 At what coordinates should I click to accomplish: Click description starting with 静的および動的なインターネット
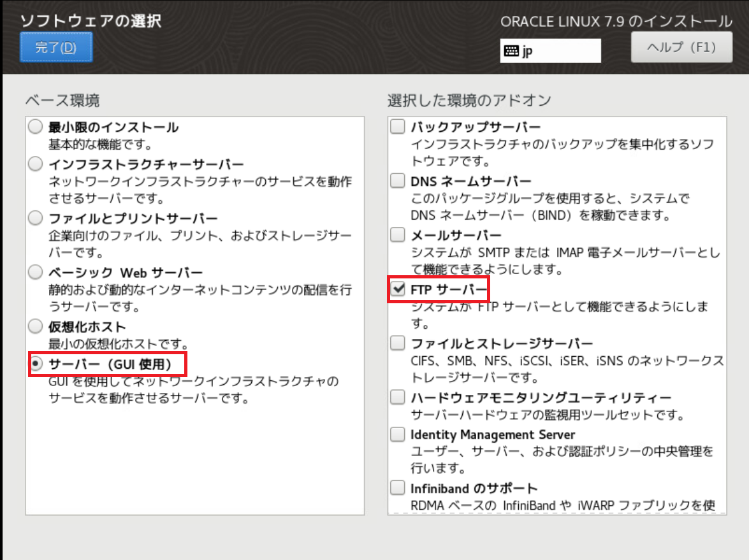(x=200, y=298)
